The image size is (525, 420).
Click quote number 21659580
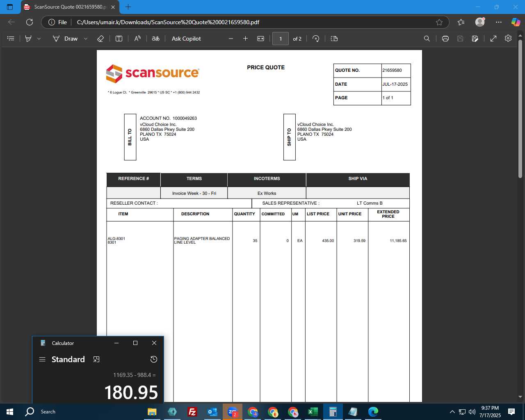pos(392,70)
